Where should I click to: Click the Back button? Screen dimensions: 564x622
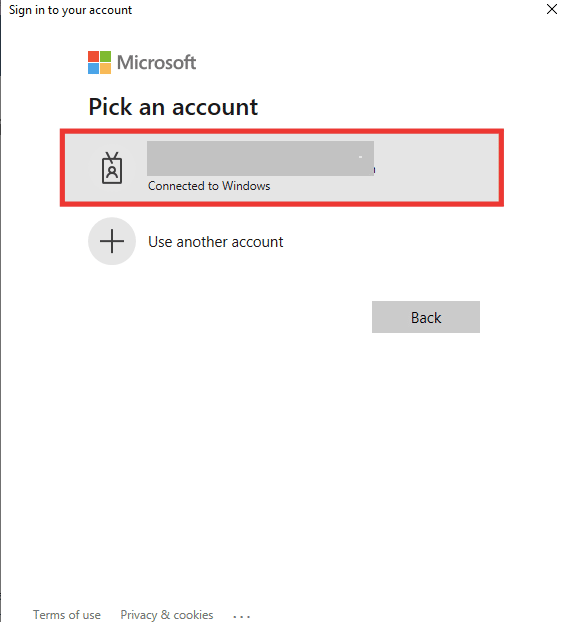click(x=426, y=317)
